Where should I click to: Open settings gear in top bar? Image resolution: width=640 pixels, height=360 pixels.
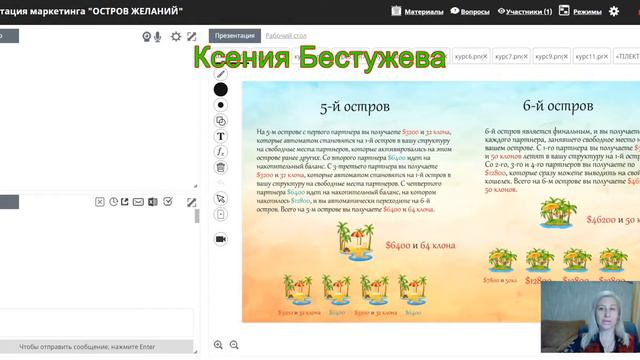pyautogui.click(x=614, y=11)
